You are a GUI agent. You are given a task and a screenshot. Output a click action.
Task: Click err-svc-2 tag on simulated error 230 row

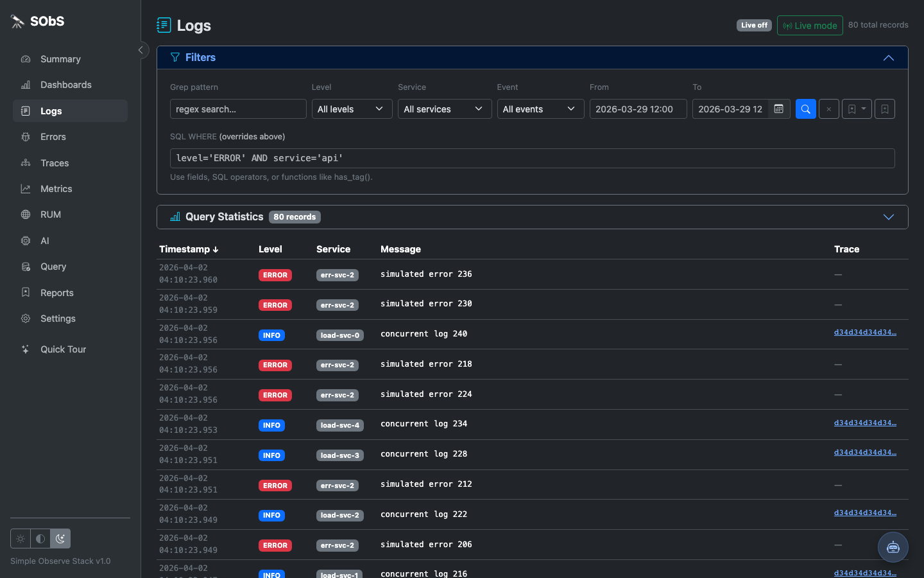pos(338,305)
